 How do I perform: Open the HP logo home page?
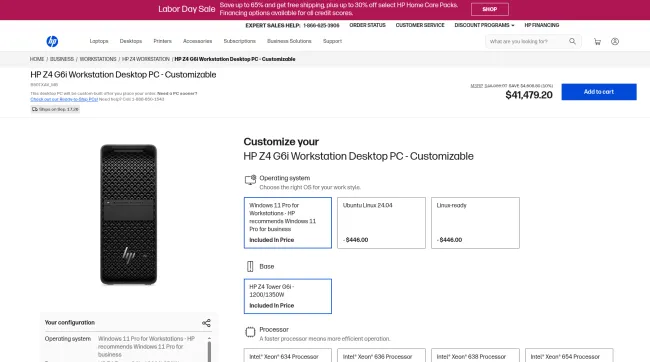point(52,41)
